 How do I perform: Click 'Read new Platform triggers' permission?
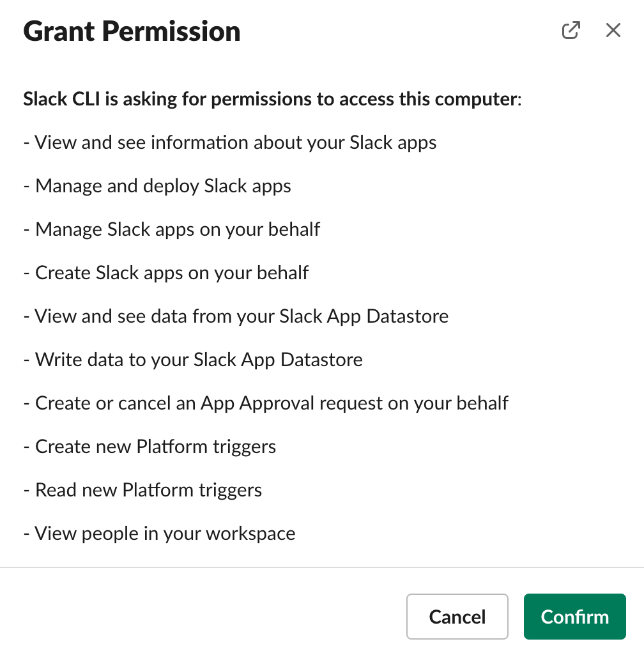point(142,490)
